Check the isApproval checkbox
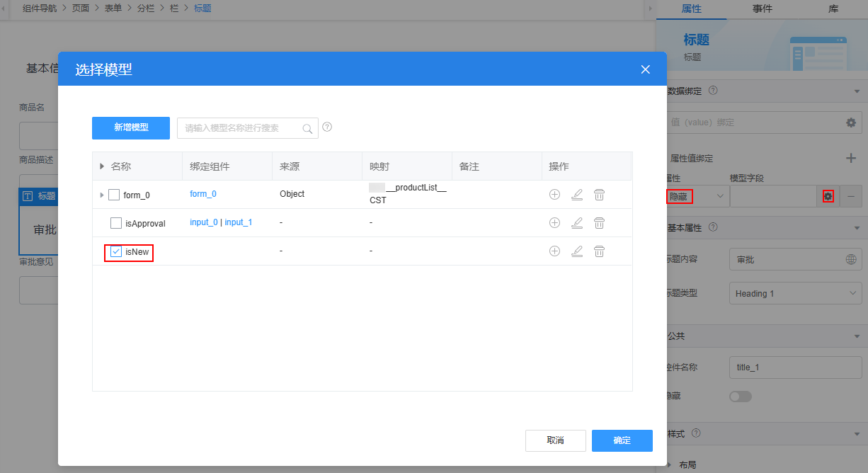 tap(116, 223)
